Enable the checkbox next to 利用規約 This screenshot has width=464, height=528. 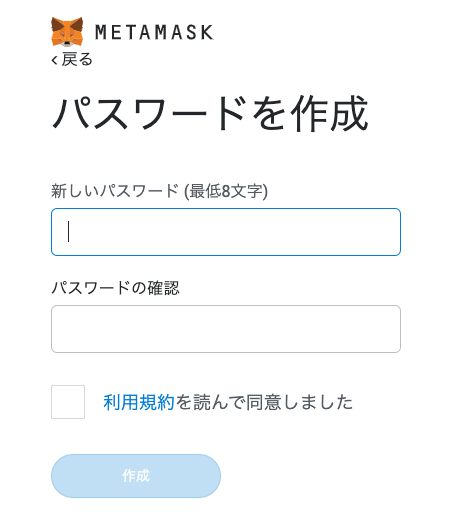click(x=68, y=402)
